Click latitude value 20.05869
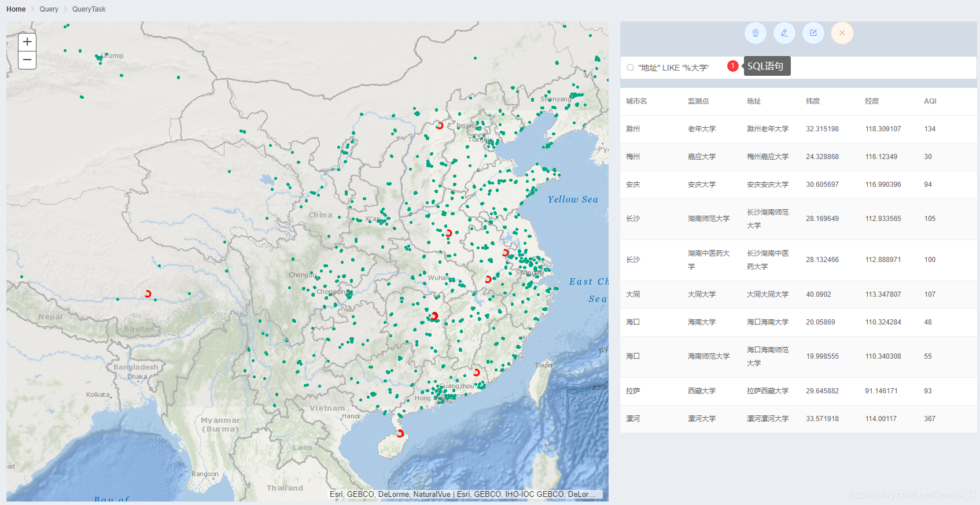This screenshot has width=980, height=505. click(x=820, y=322)
